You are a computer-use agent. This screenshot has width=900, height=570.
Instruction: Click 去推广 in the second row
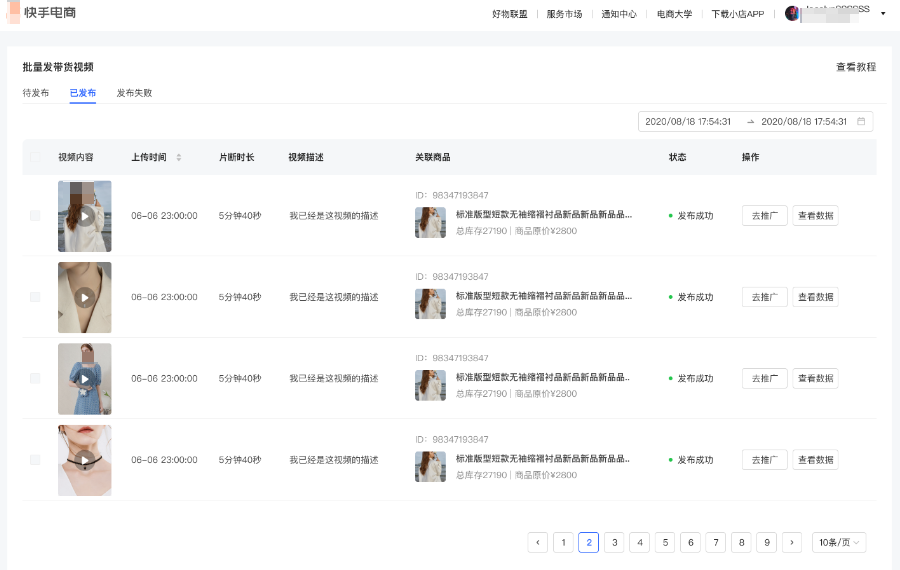click(765, 297)
